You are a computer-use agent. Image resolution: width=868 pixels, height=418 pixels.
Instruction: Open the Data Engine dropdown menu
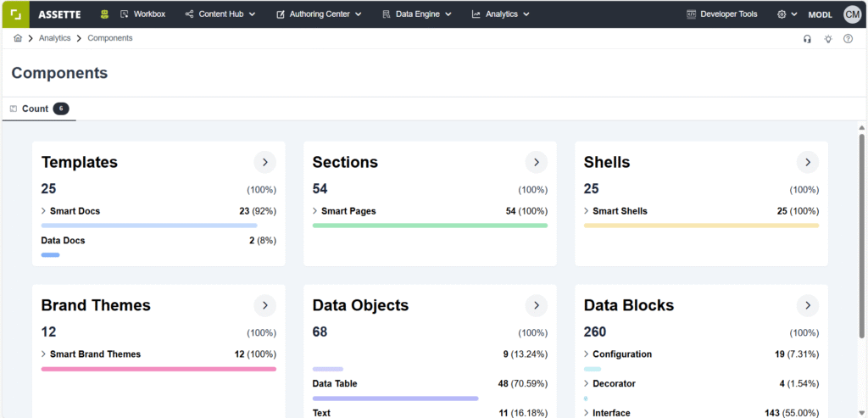[417, 14]
